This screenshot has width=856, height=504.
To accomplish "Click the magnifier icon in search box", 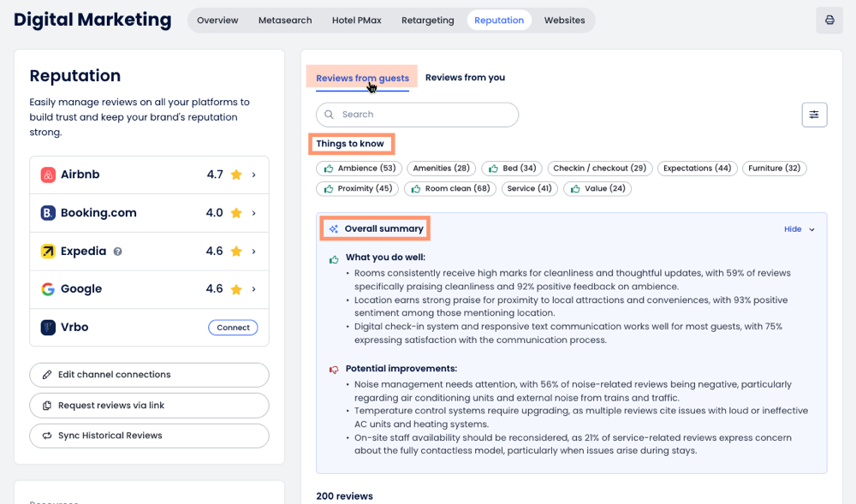I will (330, 115).
